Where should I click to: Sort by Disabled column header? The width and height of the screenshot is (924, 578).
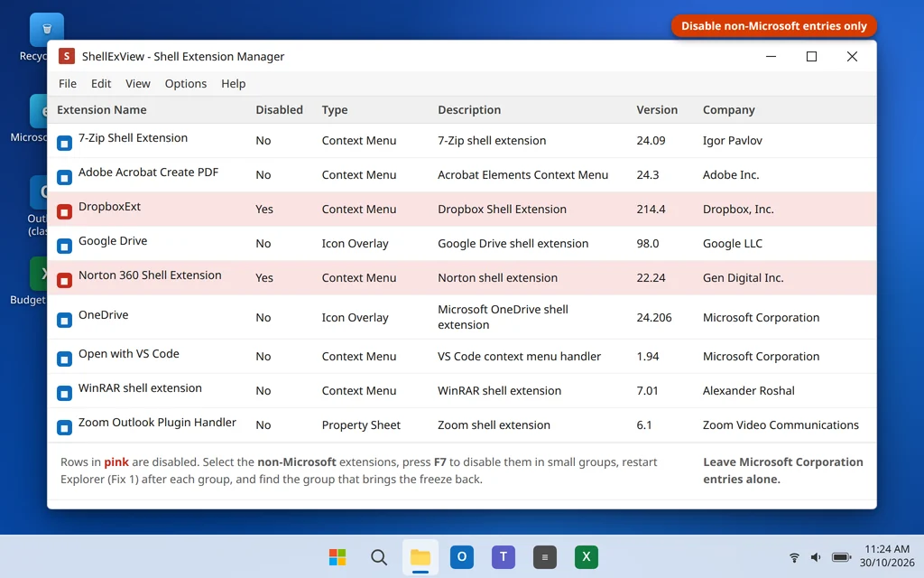point(280,109)
